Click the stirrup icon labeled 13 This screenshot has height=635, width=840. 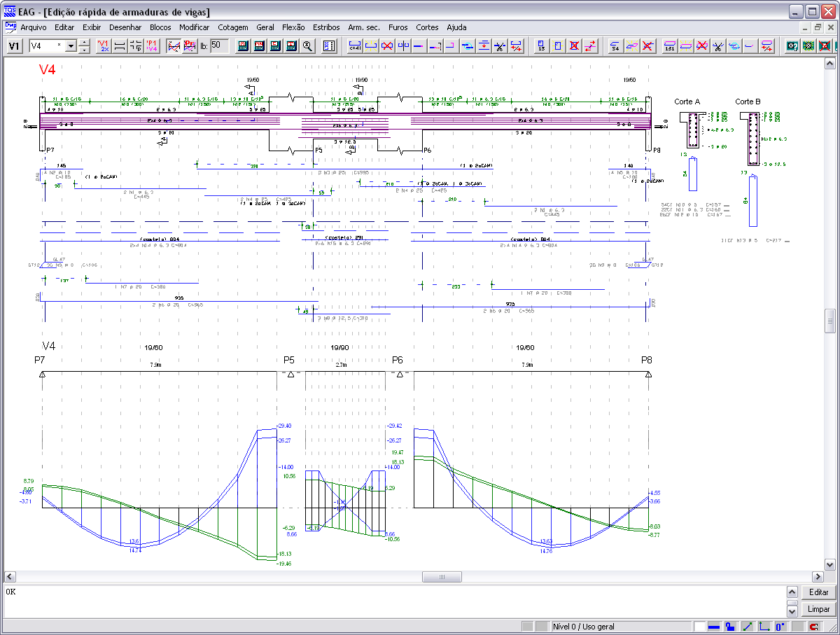[x=541, y=46]
